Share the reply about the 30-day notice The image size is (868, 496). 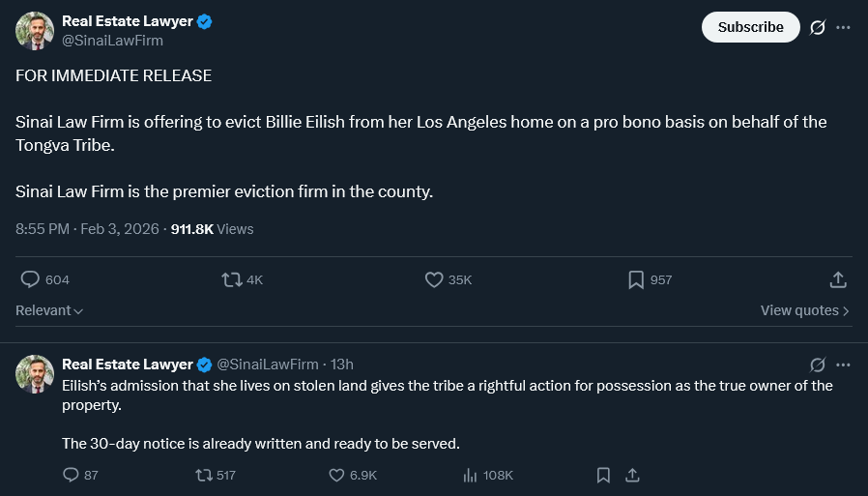click(632, 475)
